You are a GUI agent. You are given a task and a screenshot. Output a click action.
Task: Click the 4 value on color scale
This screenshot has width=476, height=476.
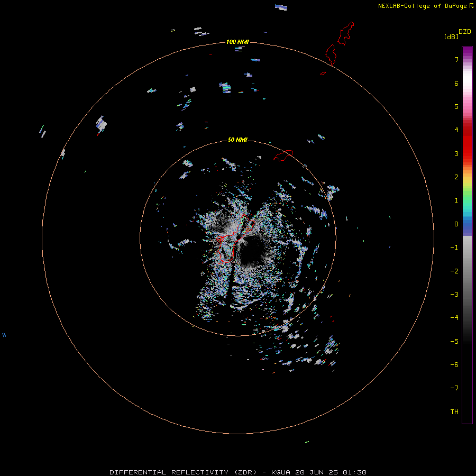click(456, 130)
